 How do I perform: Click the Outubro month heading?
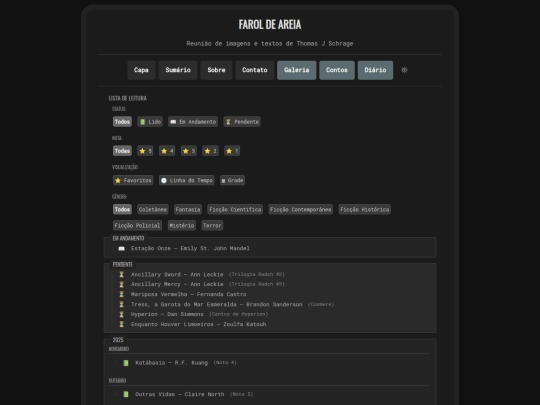tap(117, 381)
